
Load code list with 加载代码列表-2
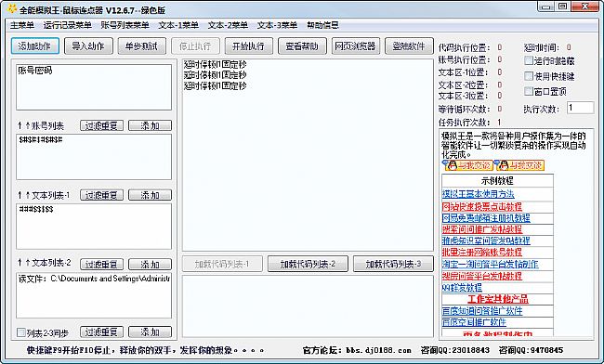pyautogui.click(x=308, y=264)
